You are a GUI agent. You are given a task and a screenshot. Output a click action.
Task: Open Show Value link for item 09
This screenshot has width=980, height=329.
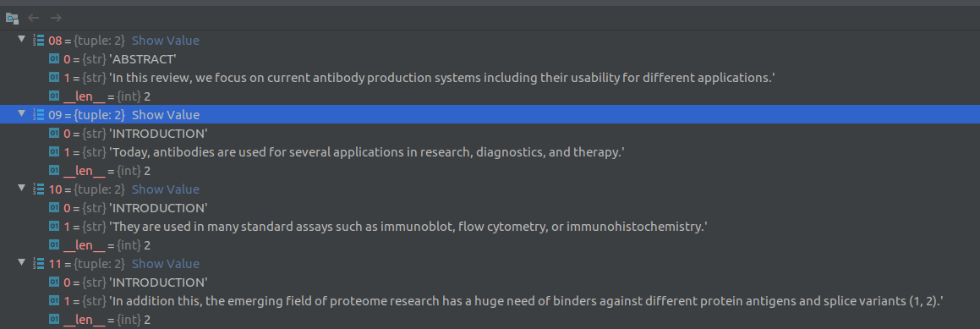point(166,115)
